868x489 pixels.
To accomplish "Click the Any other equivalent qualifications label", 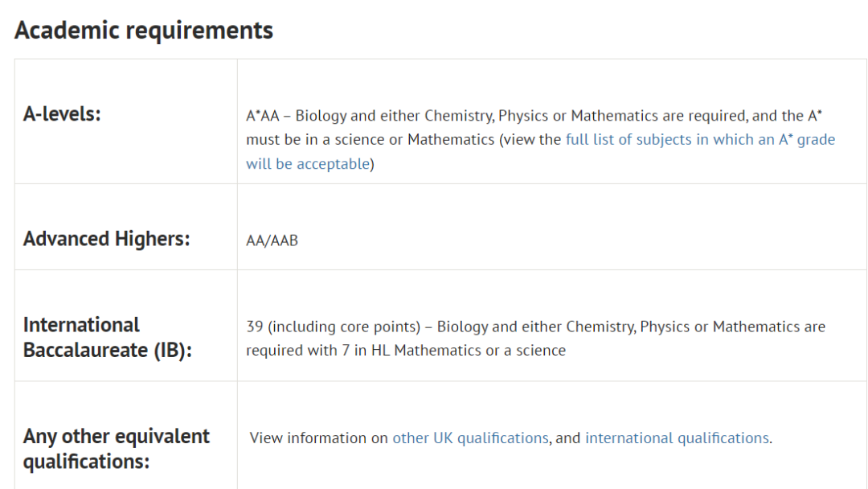I will pyautogui.click(x=117, y=449).
